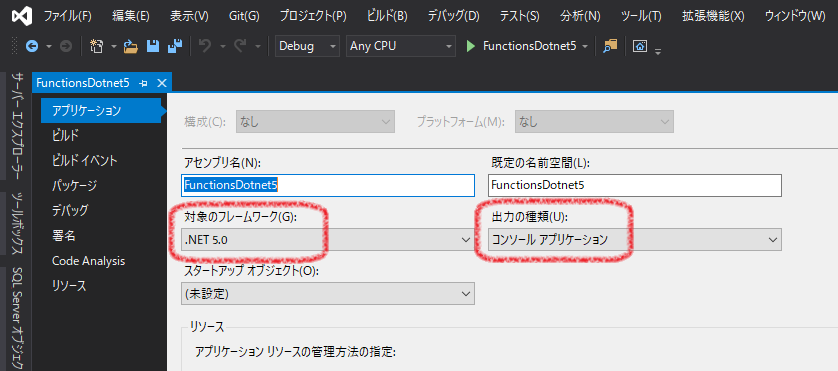Open the undo history dropdown arrow

(x=222, y=47)
